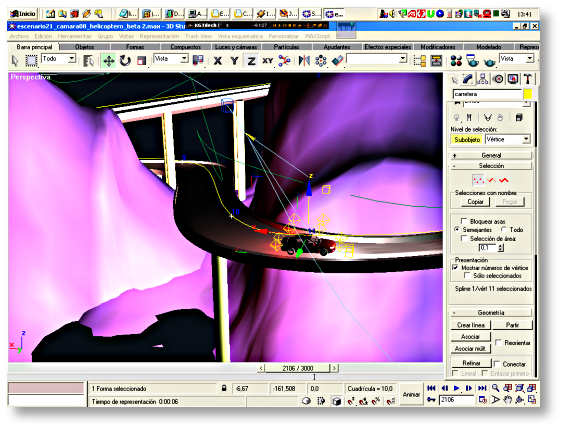This screenshot has height=430, width=563.
Task: Collapse the Geometría rollout
Action: [x=491, y=312]
